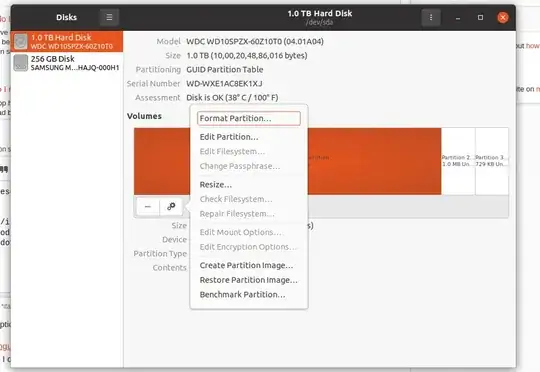Click the 256 GB Disk SSD icon
Screen dimensions: 540x372
tap(21, 63)
